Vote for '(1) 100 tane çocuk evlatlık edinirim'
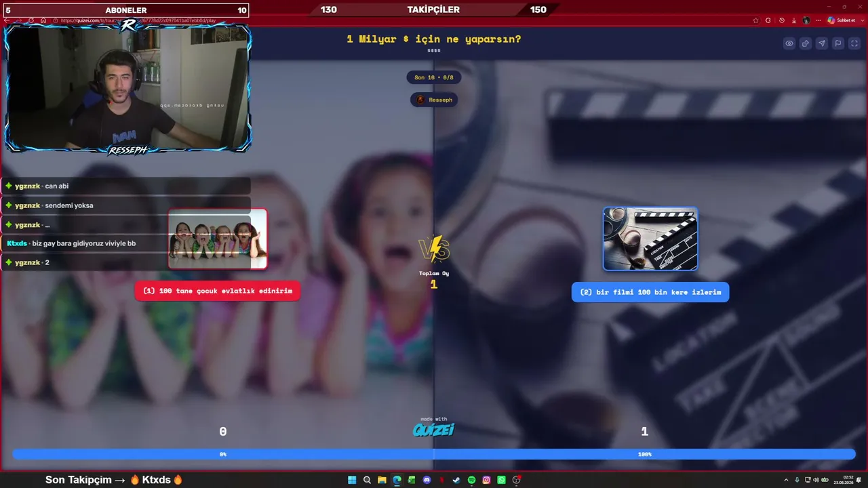Image resolution: width=868 pixels, height=488 pixels. coord(218,291)
